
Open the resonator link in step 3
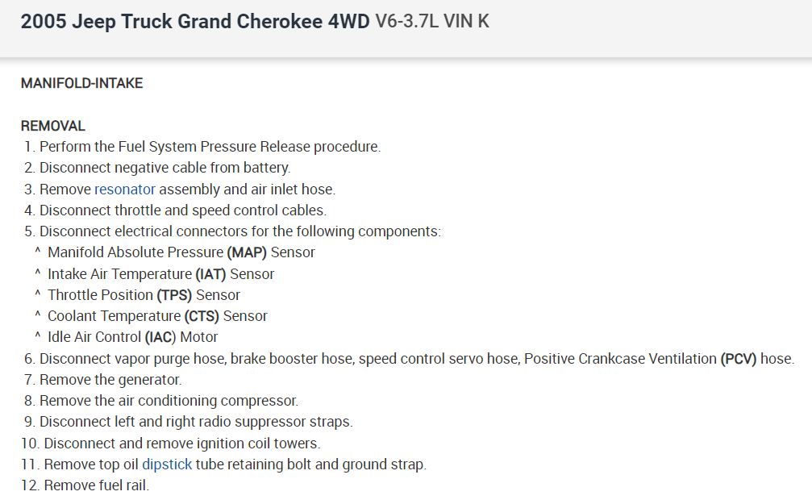pyautogui.click(x=124, y=190)
